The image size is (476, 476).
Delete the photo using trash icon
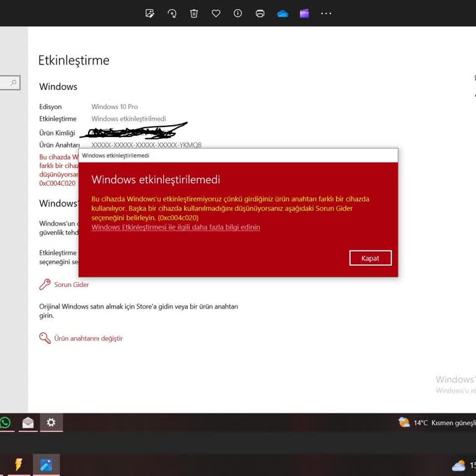(194, 14)
